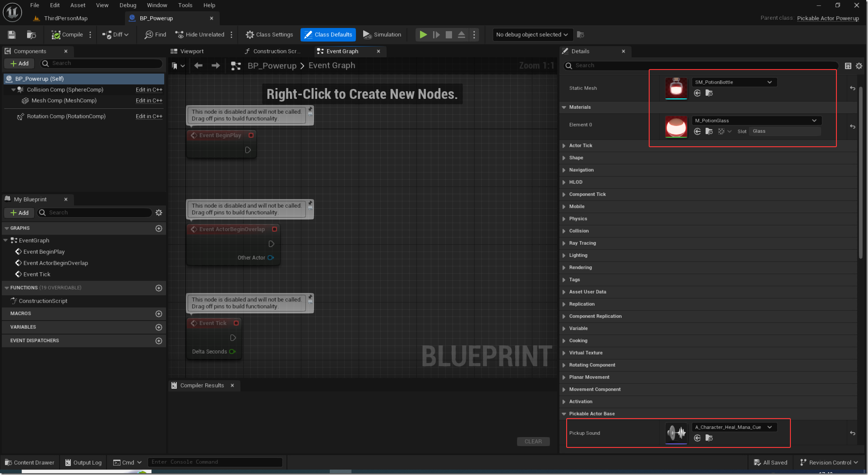Switch to the ThirdPersonMap tab
868x475 pixels.
point(65,19)
